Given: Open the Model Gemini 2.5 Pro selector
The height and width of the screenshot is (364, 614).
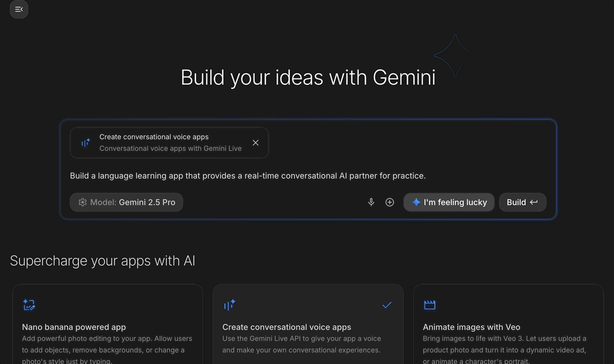Looking at the screenshot, I should click(127, 202).
